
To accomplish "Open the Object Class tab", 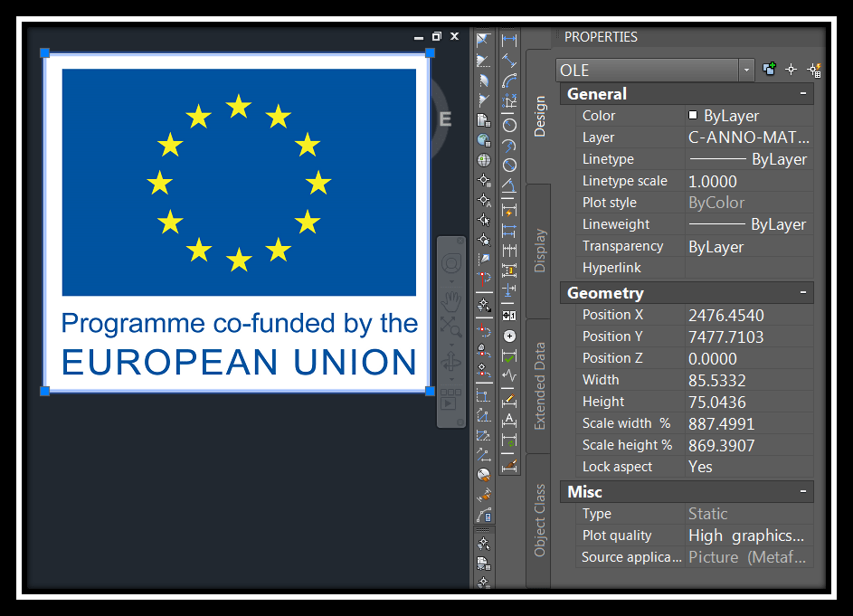I will click(x=539, y=520).
